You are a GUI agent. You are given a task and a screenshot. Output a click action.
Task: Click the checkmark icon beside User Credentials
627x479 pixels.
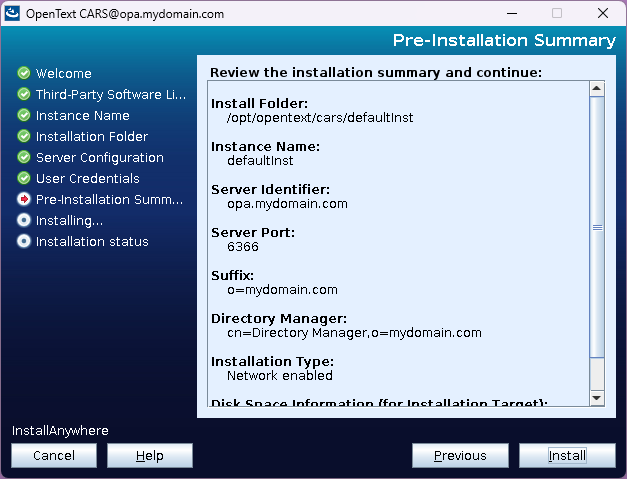click(24, 178)
